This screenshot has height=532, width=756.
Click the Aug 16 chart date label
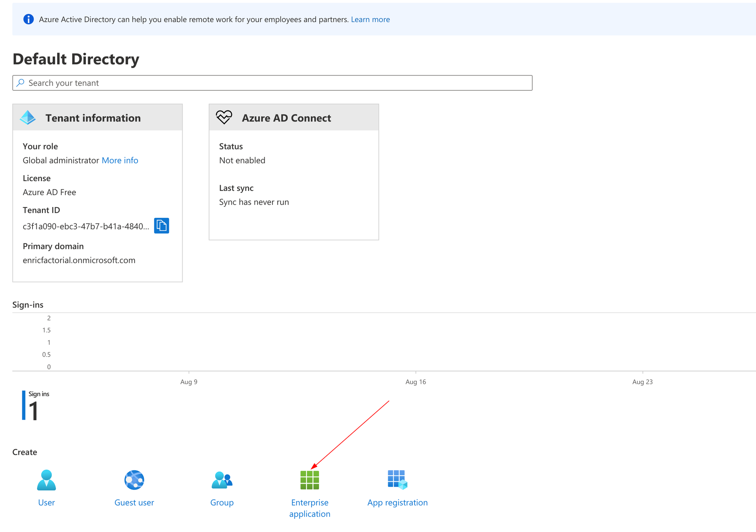pyautogui.click(x=415, y=382)
